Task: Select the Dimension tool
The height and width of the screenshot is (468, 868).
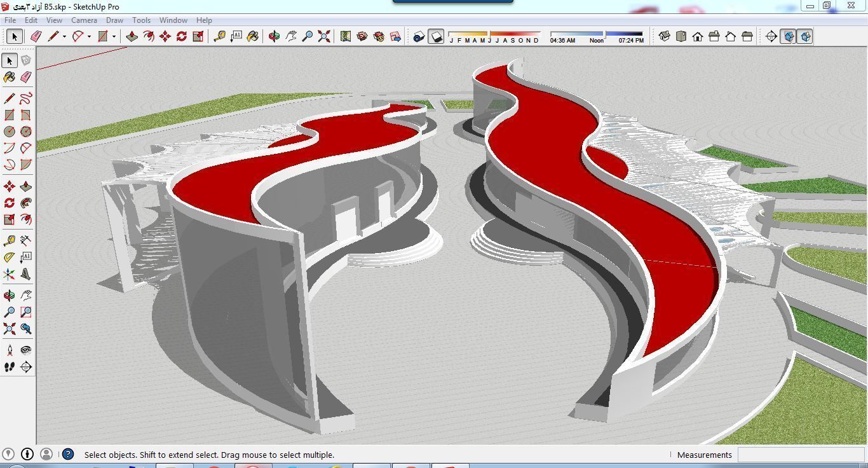Action: click(25, 240)
